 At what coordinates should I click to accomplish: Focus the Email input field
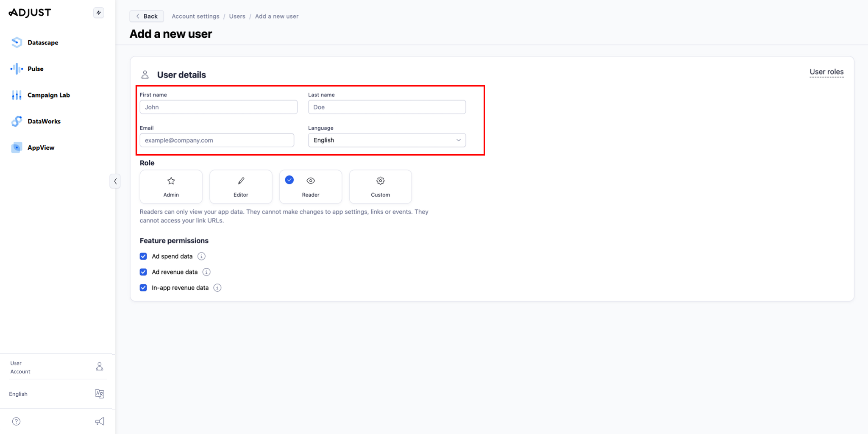pos(217,140)
